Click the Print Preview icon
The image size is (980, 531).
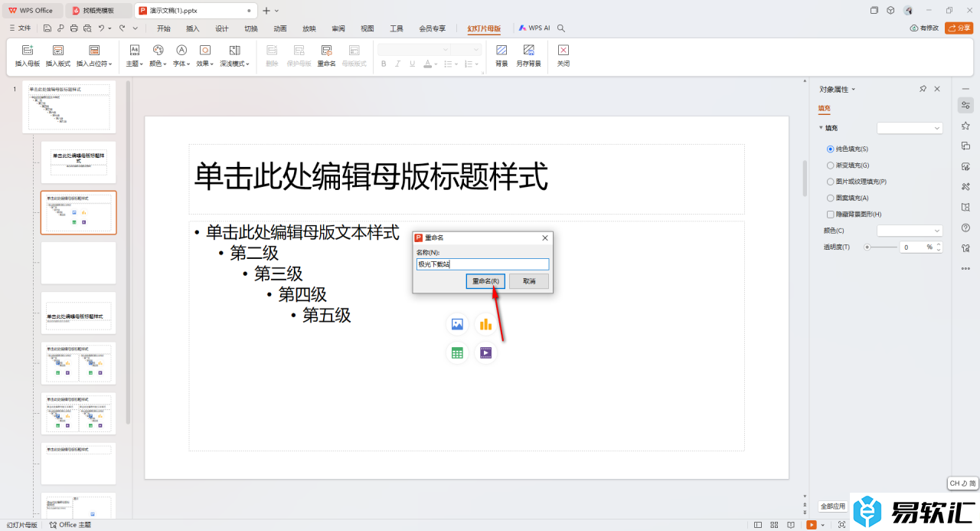point(87,28)
